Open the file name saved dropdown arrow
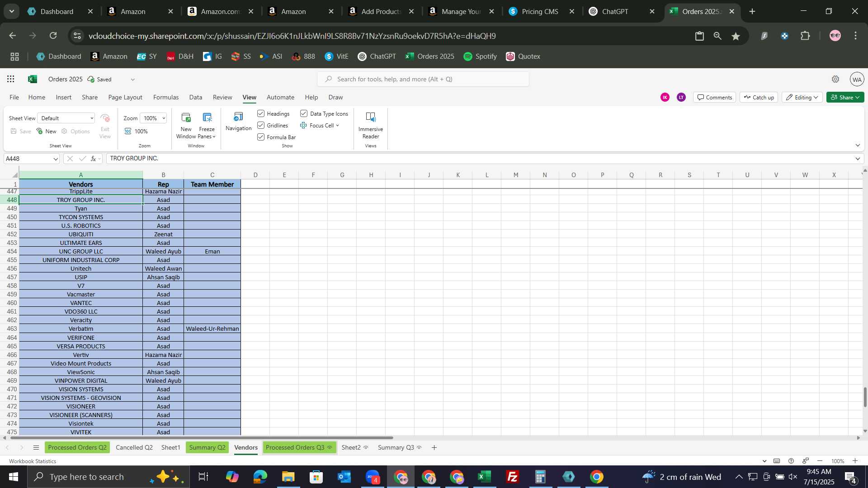This screenshot has width=868, height=488. point(132,79)
